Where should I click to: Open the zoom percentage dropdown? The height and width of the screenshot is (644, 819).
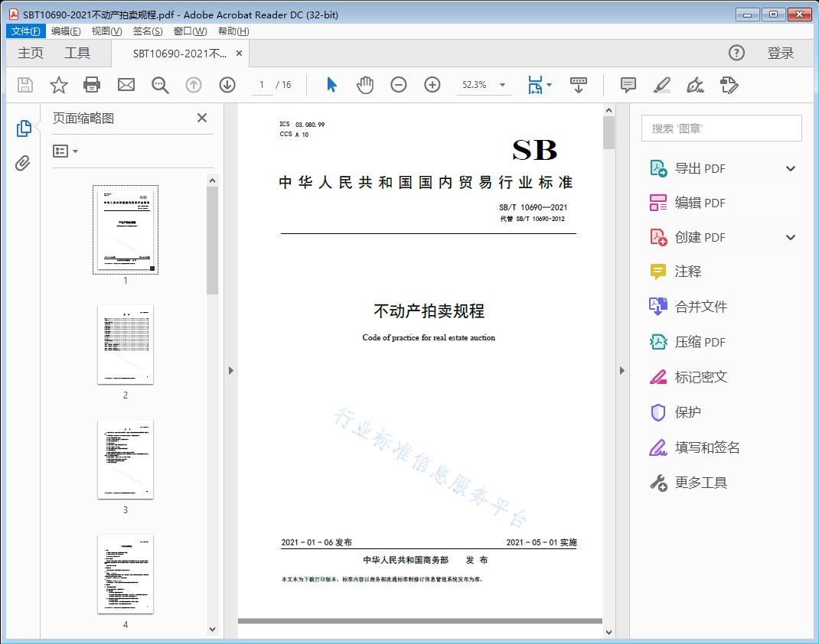click(502, 85)
